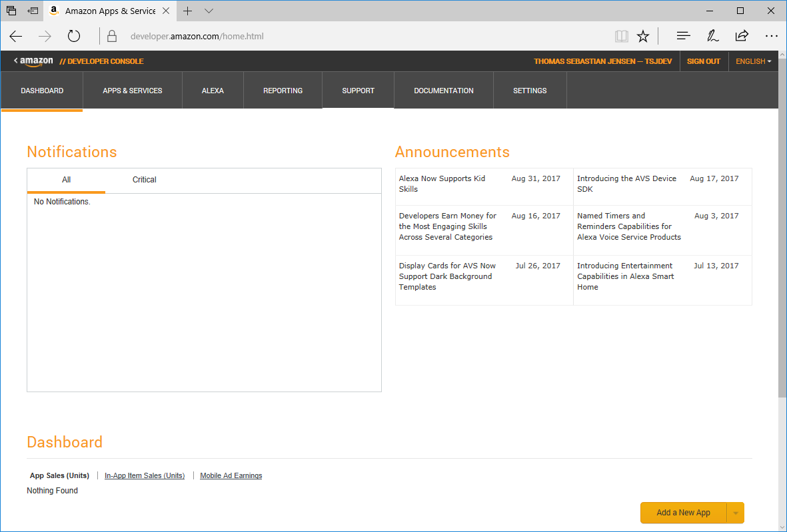
Task: Open Reading view book icon
Action: pyautogui.click(x=621, y=36)
